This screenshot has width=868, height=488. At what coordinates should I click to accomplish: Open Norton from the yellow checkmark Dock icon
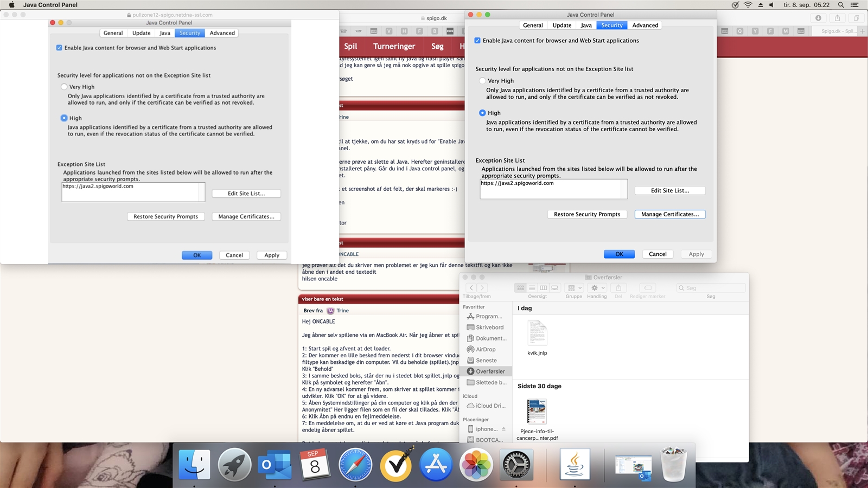[396, 465]
